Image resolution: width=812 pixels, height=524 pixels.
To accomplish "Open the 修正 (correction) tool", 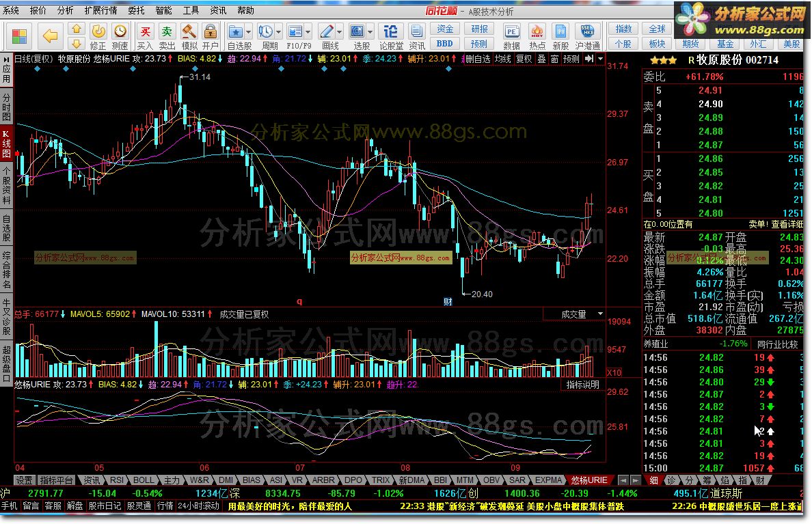I will point(98,37).
